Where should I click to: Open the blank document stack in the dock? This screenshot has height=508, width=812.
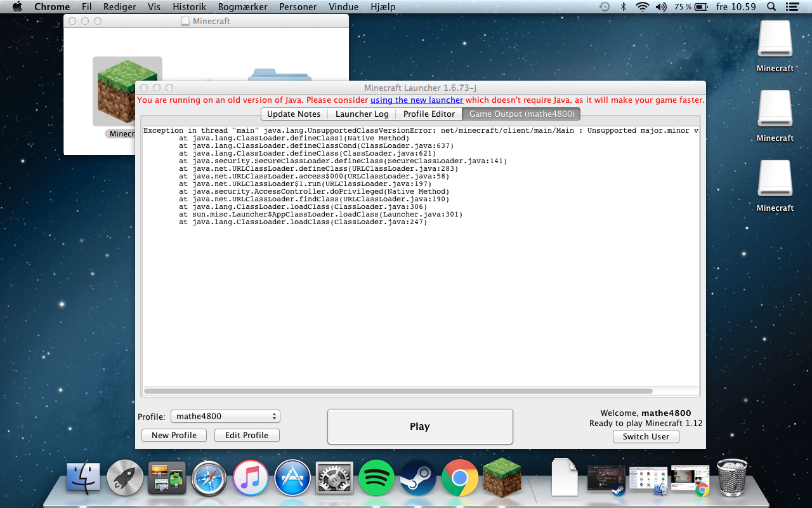point(565,478)
